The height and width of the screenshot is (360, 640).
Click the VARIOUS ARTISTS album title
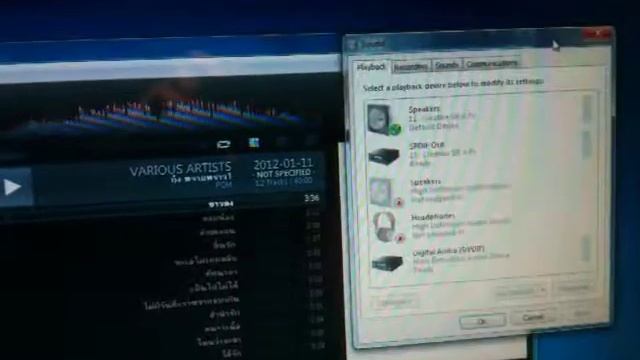point(180,169)
